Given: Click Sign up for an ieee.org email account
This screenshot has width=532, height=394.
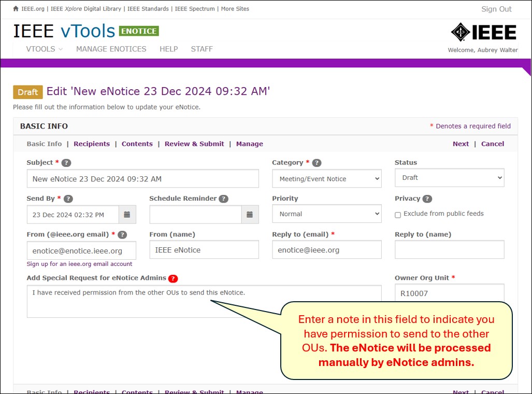Looking at the screenshot, I should tap(79, 264).
